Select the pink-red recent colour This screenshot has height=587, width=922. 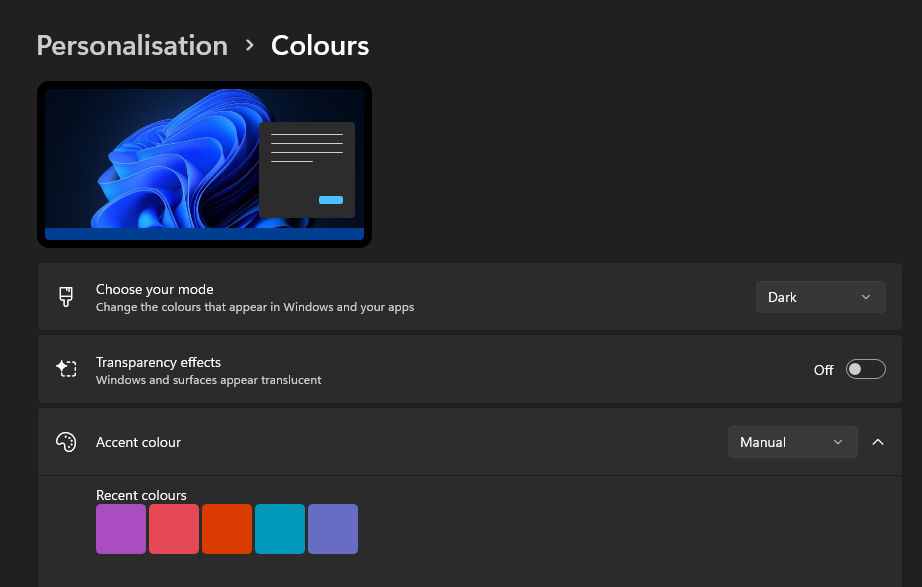click(x=174, y=529)
